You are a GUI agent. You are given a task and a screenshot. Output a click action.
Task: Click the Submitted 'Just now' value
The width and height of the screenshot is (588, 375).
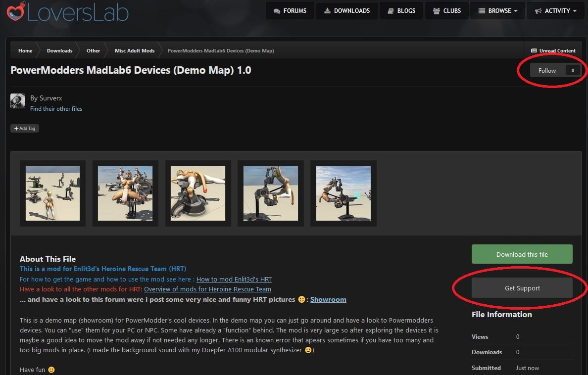[527, 368]
